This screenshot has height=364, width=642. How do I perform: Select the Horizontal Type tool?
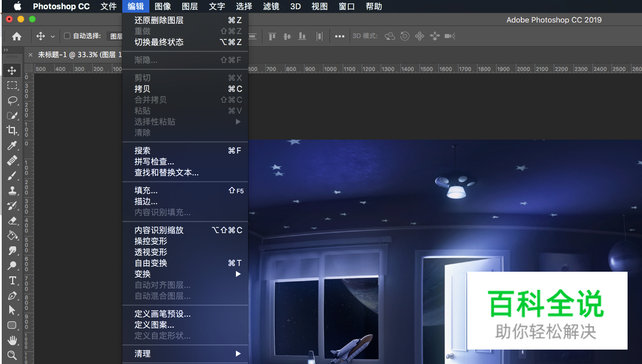coord(12,280)
